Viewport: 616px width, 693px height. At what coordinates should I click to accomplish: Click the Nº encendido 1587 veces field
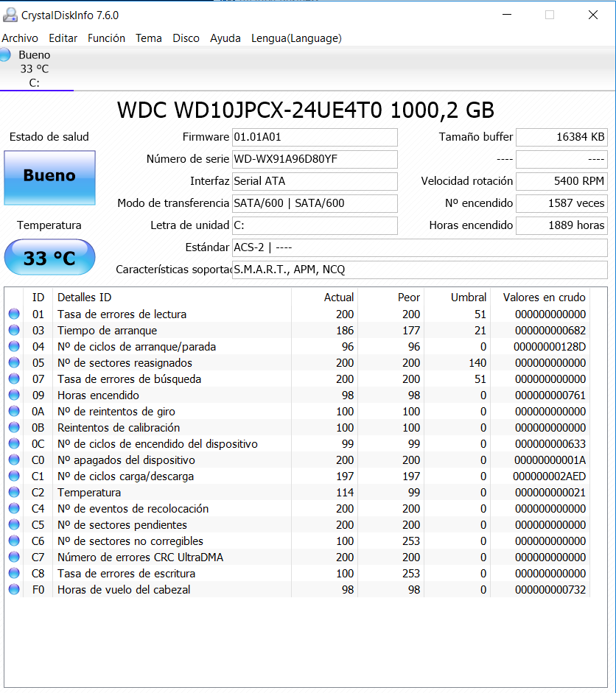561,203
